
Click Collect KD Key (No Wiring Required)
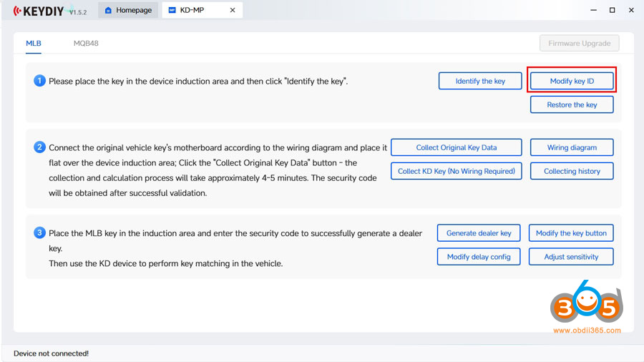(457, 171)
